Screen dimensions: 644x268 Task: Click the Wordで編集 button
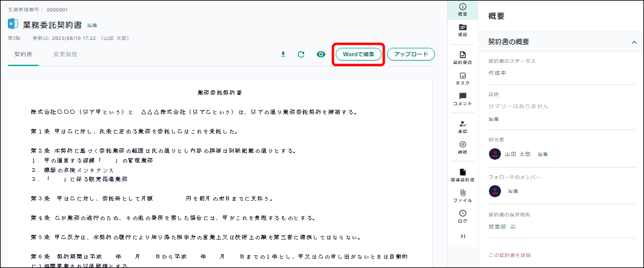(359, 54)
